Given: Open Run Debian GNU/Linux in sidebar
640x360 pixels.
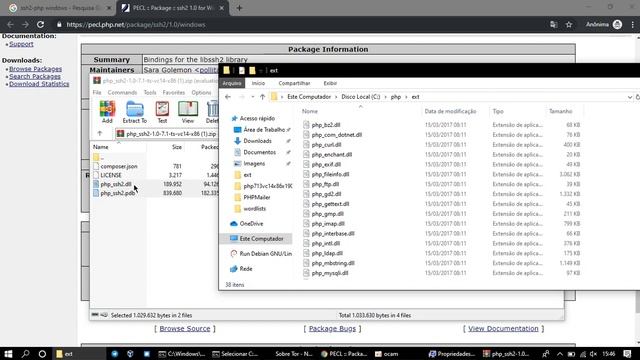Looking at the screenshot, I should pos(261,254).
